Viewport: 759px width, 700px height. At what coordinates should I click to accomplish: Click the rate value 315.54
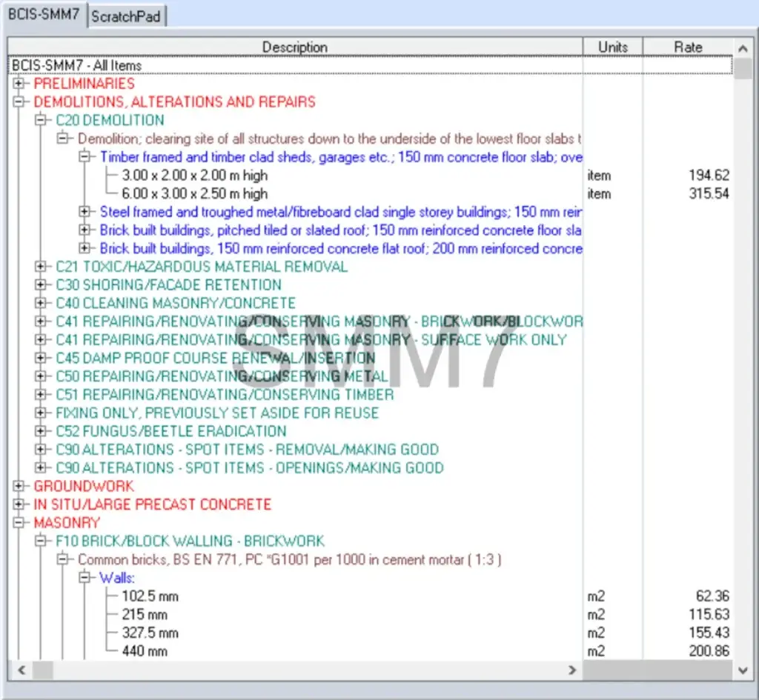[x=709, y=193]
